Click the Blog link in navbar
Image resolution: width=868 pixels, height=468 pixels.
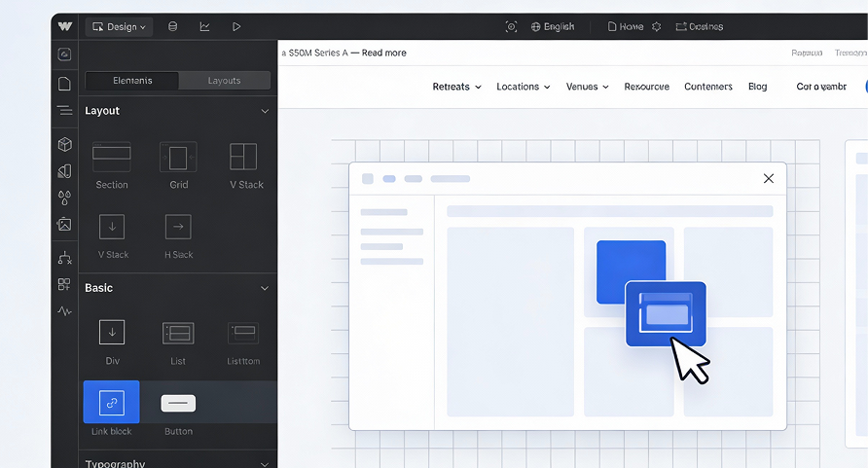[757, 87]
